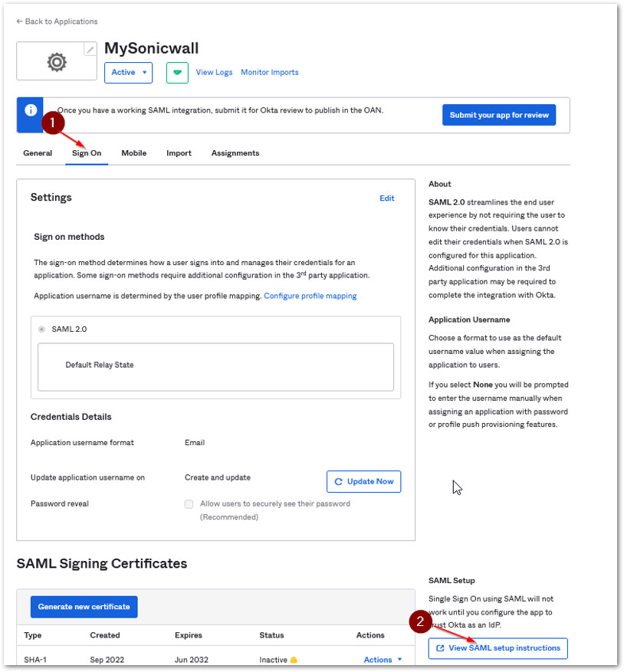
Task: Click the Configure profile mapping link
Action: pos(310,296)
